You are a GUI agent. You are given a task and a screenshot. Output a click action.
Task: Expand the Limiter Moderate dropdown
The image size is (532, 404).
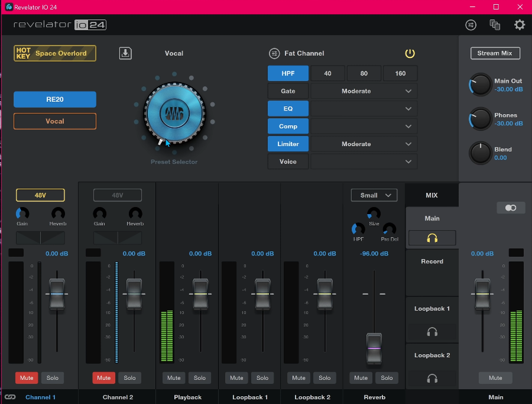pos(364,144)
